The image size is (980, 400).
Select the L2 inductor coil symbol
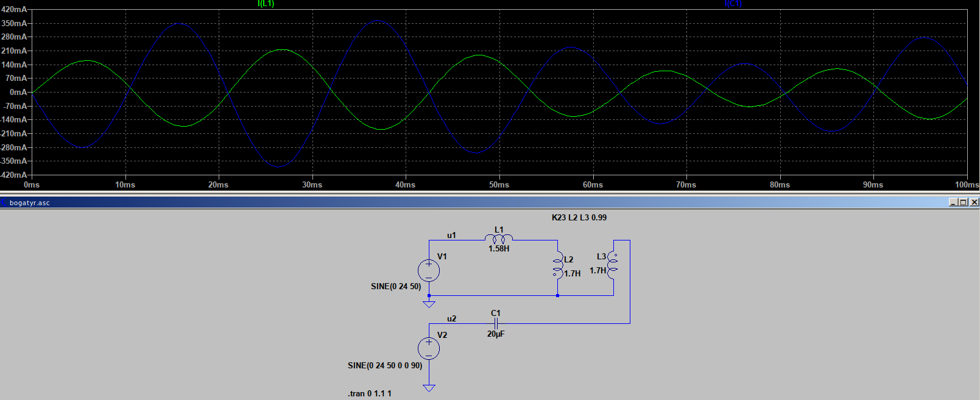(557, 267)
